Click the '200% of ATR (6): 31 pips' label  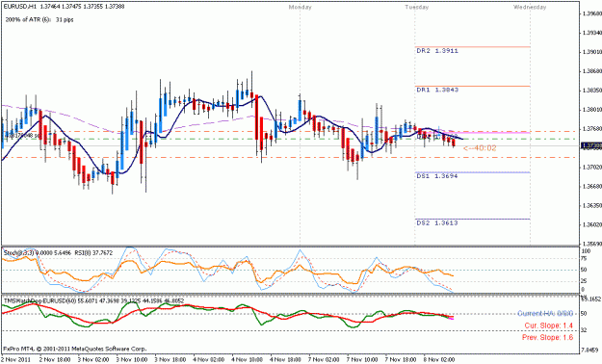(x=39, y=19)
